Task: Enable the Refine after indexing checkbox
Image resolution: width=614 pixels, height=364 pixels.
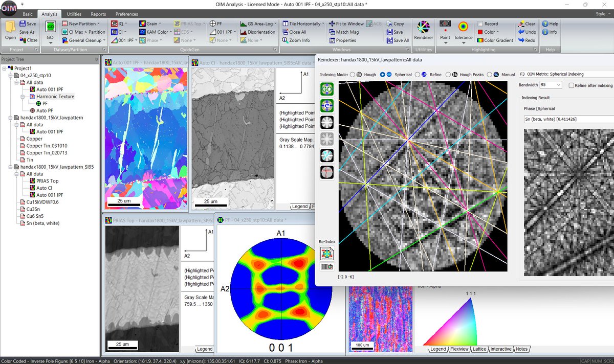Action: tap(572, 85)
